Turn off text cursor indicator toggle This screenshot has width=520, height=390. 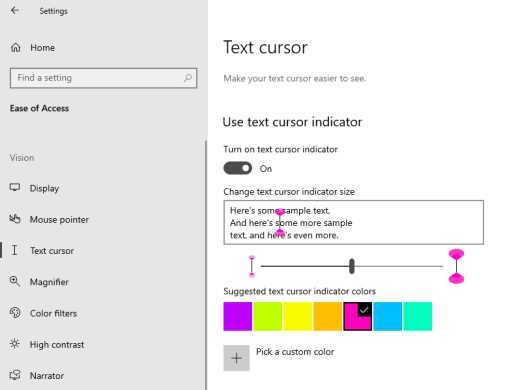pyautogui.click(x=237, y=168)
